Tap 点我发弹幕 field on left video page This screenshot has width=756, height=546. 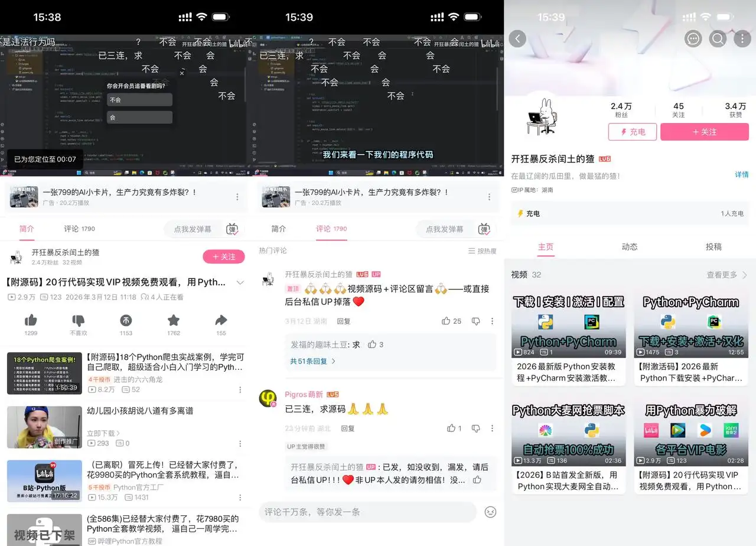(x=193, y=229)
